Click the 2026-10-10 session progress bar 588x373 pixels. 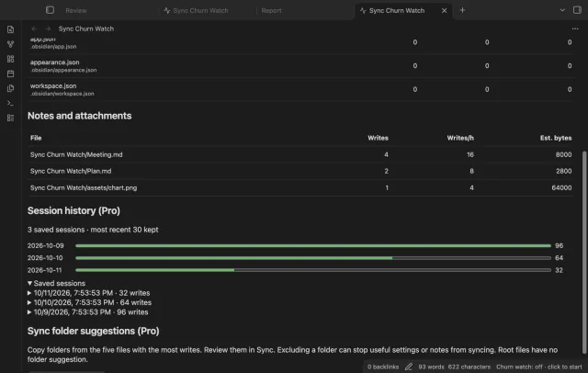[313, 258]
